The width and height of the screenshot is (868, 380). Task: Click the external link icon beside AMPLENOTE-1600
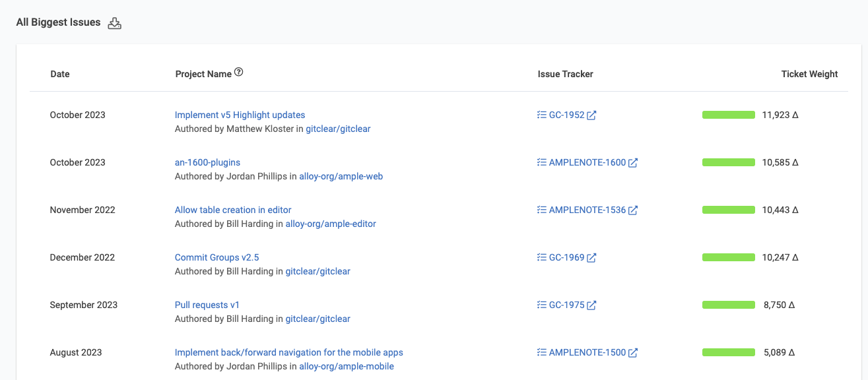[633, 163]
